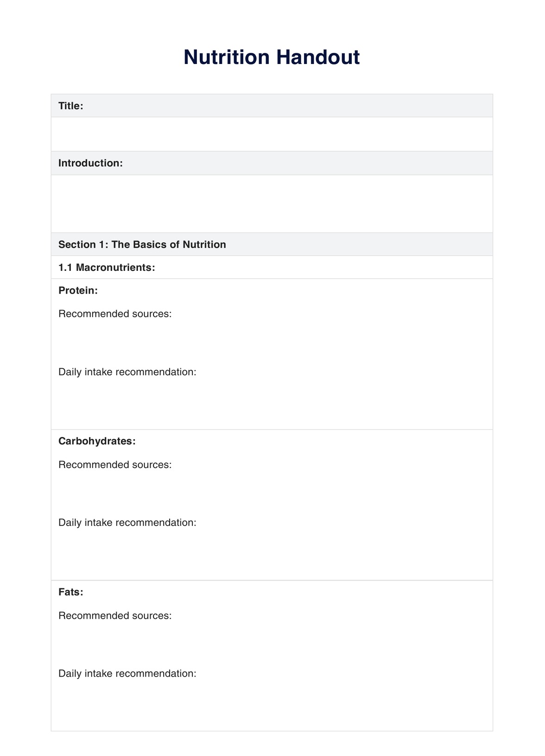Click blank space below Carbohydrates recommended sources
The width and height of the screenshot is (545, 756).
click(x=272, y=493)
